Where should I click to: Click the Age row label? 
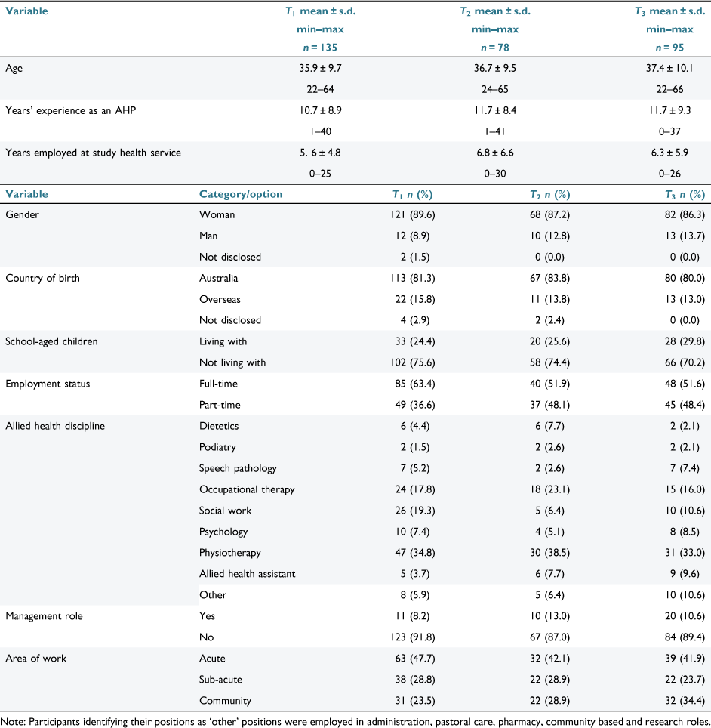point(14,68)
